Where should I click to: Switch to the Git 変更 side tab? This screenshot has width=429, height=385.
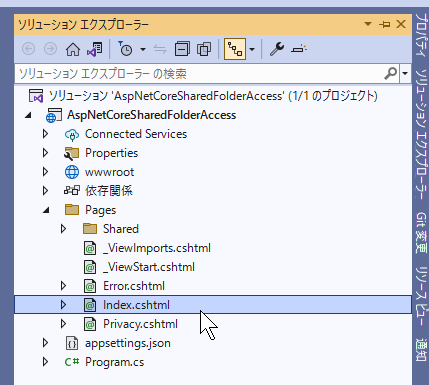(x=421, y=232)
